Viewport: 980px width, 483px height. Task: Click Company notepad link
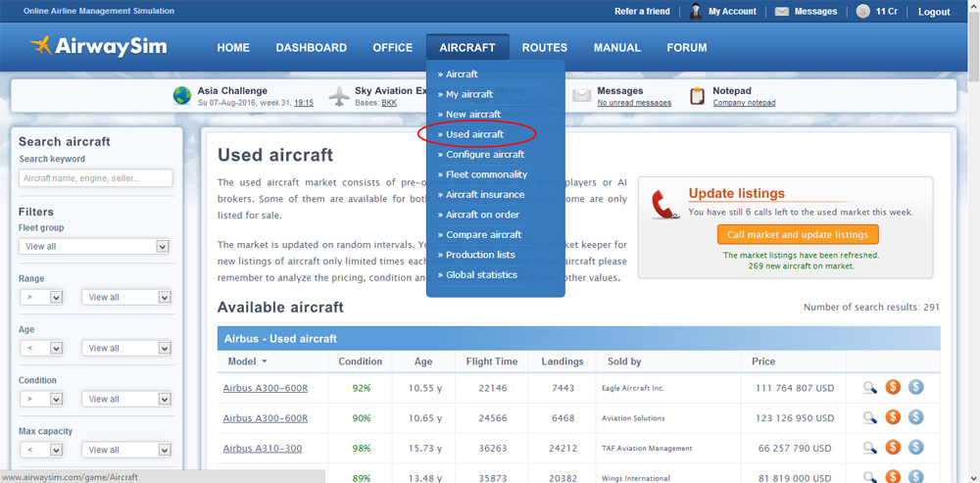pyautogui.click(x=744, y=103)
